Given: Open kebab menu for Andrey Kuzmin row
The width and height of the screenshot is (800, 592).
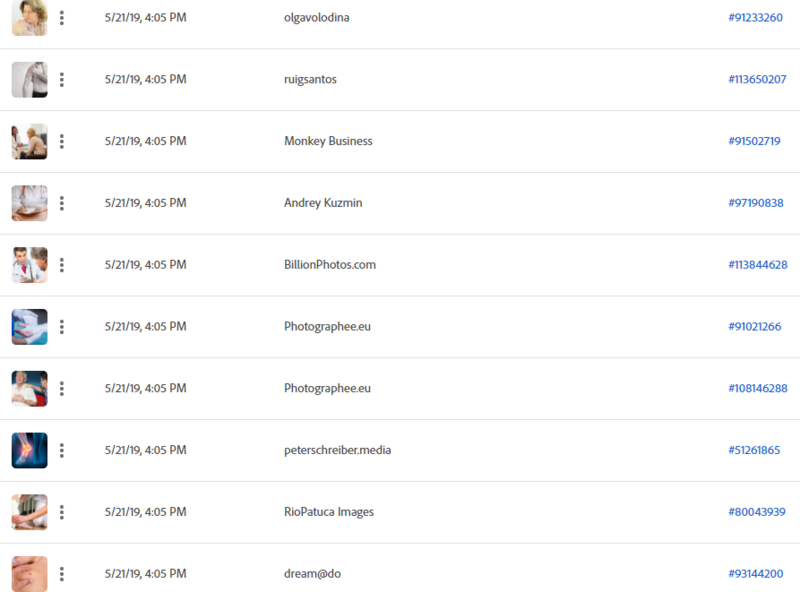Looking at the screenshot, I should point(62,203).
